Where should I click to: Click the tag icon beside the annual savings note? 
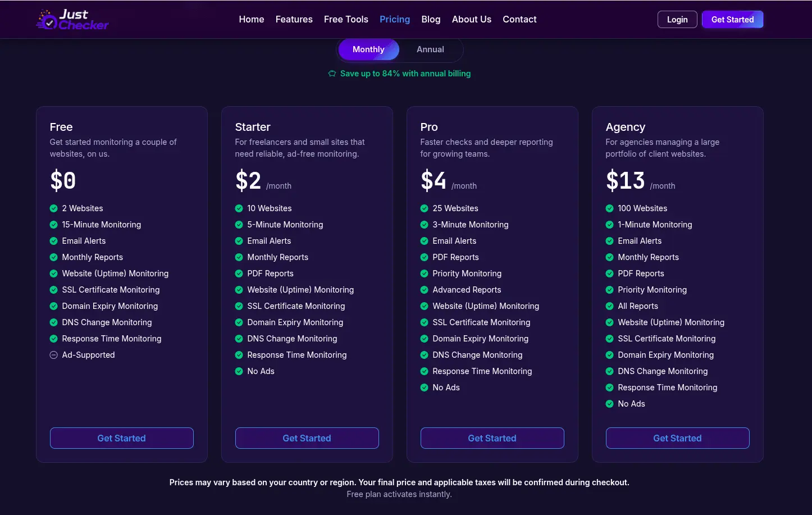point(332,74)
